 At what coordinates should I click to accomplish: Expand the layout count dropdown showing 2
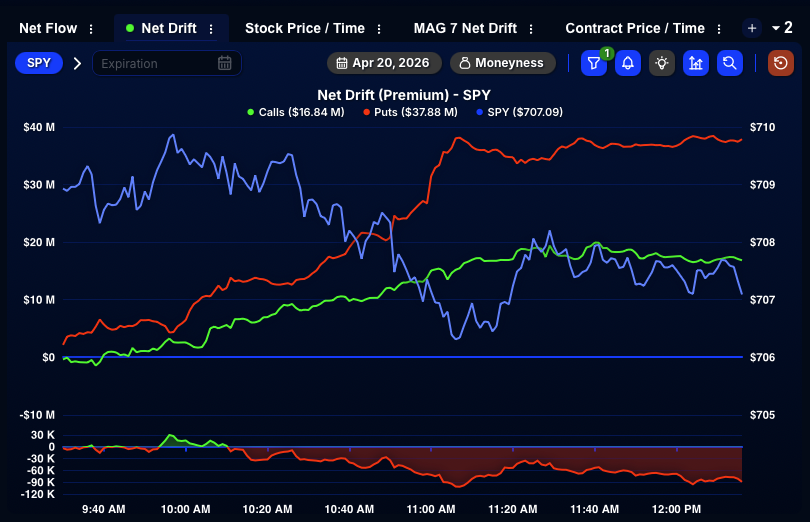[x=782, y=28]
